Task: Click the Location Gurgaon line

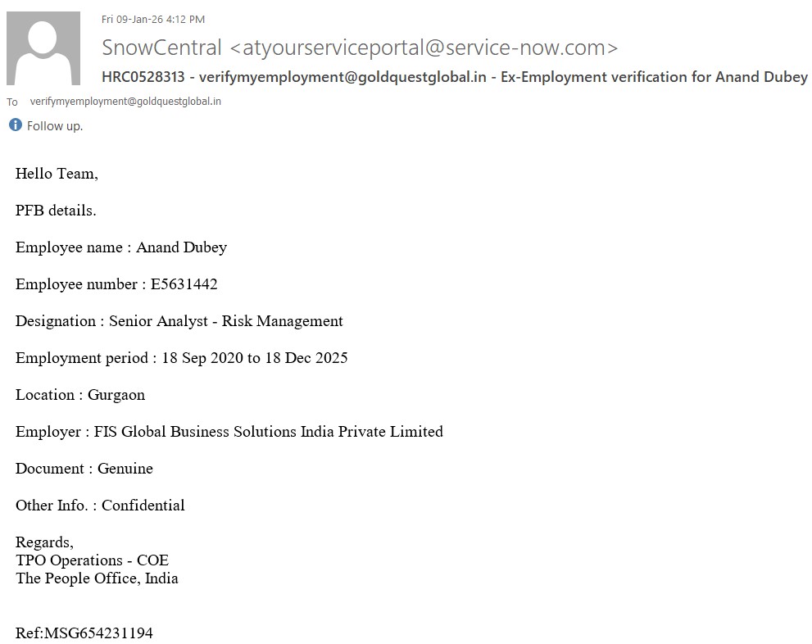Action: [80, 395]
